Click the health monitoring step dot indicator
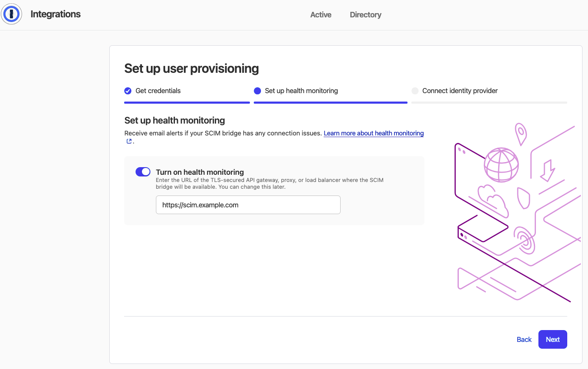The image size is (588, 369). (x=257, y=91)
